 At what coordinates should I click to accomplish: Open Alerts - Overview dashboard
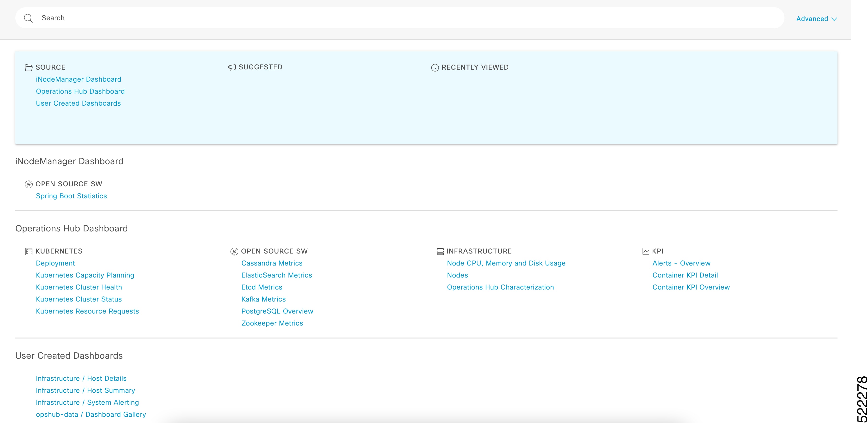pos(681,263)
